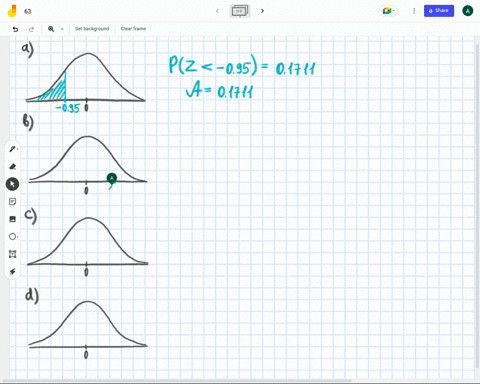Click the handwritten label a)
This screenshot has width=480, height=384.
(x=28, y=49)
